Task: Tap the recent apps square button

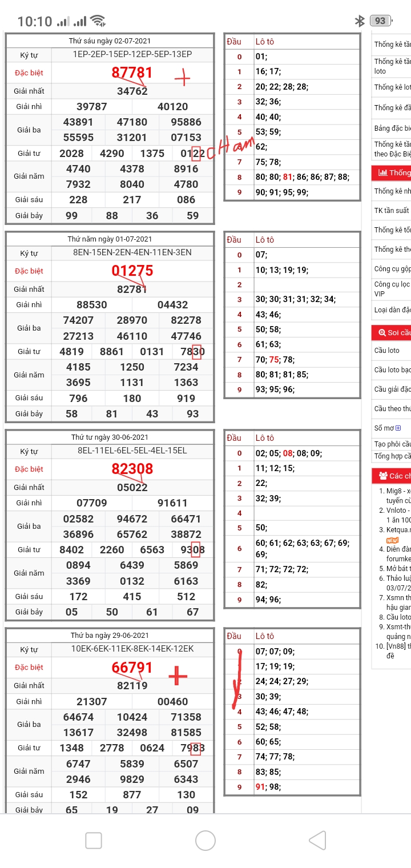Action: pyautogui.click(x=94, y=841)
